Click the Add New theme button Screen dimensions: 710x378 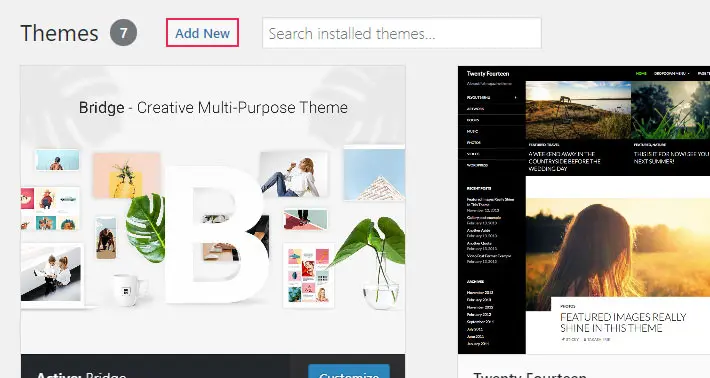tap(202, 33)
